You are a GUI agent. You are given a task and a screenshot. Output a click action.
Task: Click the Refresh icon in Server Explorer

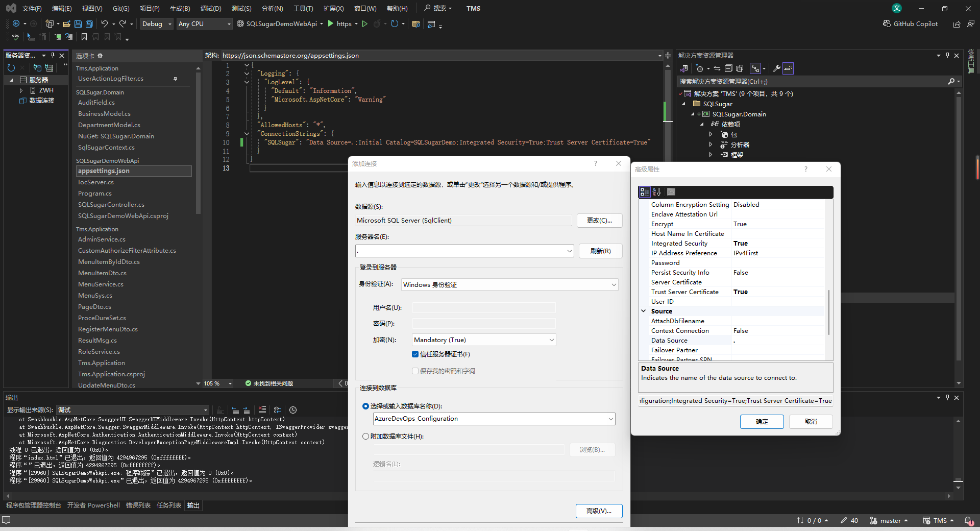click(x=11, y=67)
